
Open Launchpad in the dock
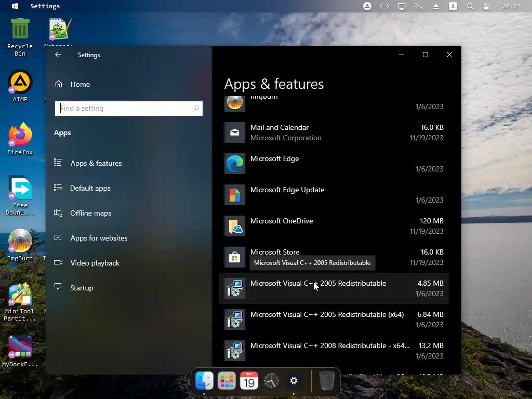[227, 381]
